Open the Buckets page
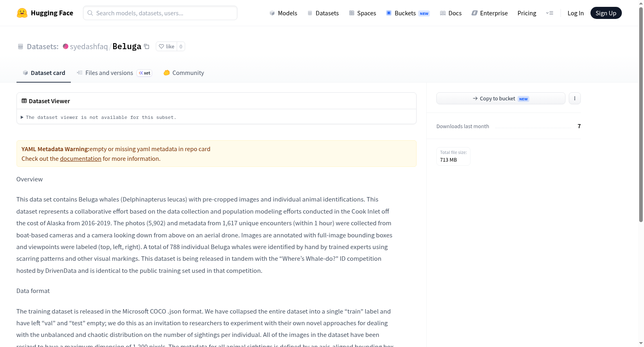The image size is (644, 347). 408,13
